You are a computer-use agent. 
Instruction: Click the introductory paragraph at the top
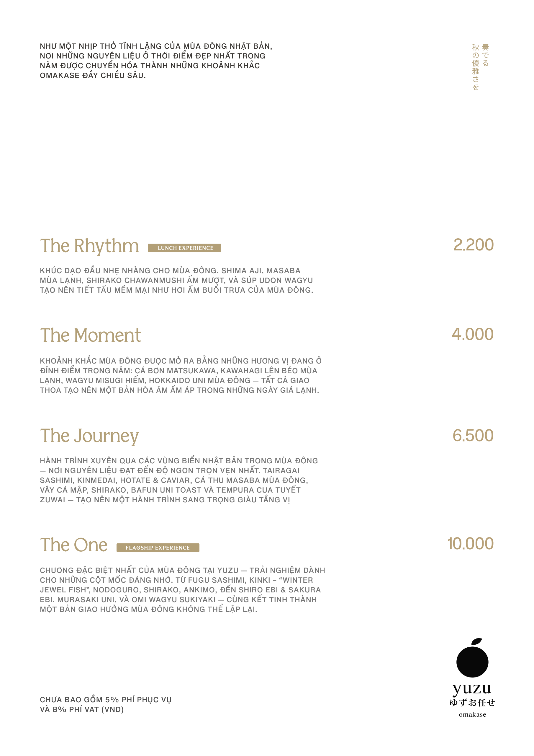point(155,61)
